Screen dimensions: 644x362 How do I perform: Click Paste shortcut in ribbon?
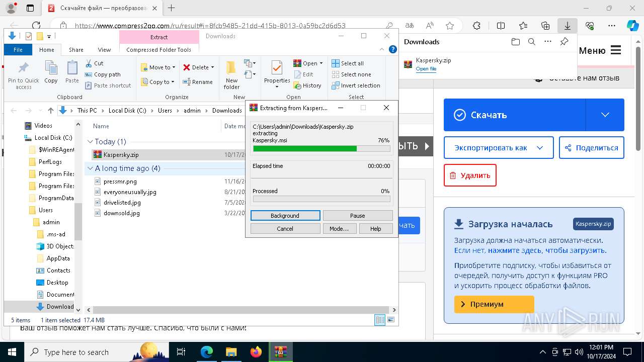(x=108, y=85)
